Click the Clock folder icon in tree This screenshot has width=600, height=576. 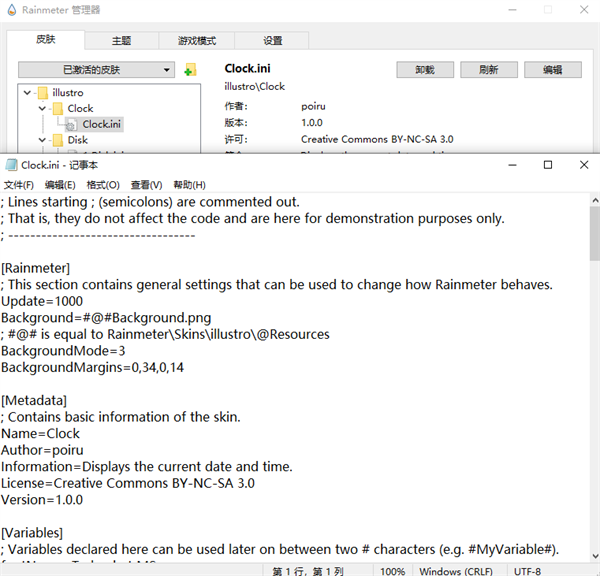(58, 109)
